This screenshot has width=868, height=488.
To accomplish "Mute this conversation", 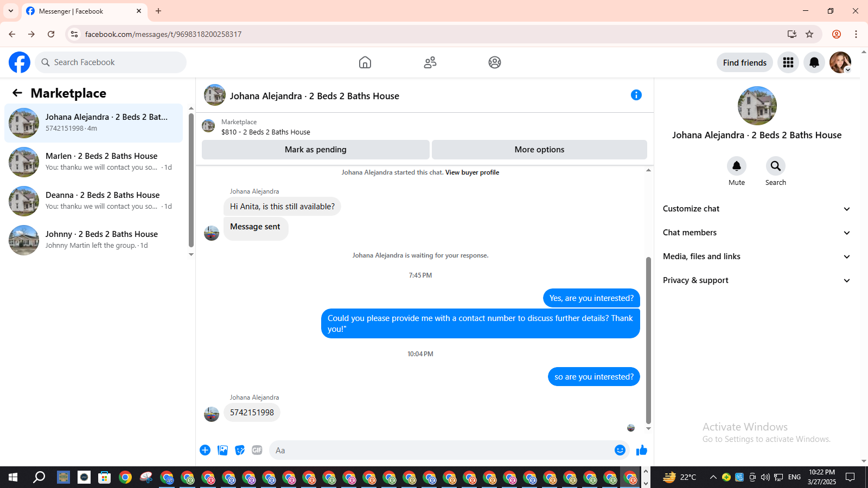I will (737, 166).
